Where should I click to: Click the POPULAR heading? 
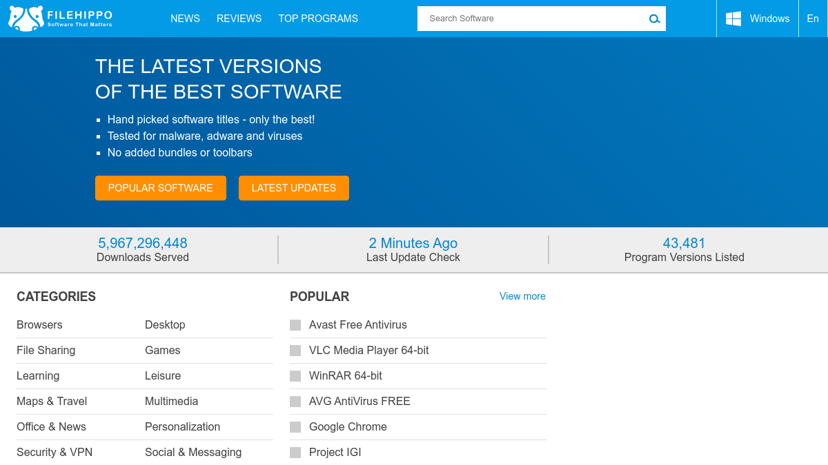tap(319, 297)
